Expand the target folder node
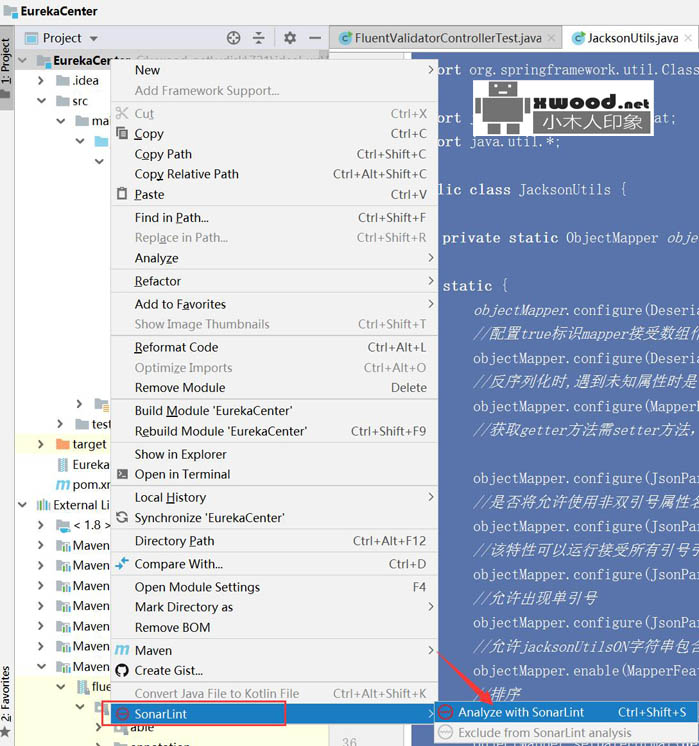The height and width of the screenshot is (746, 699). tap(41, 444)
